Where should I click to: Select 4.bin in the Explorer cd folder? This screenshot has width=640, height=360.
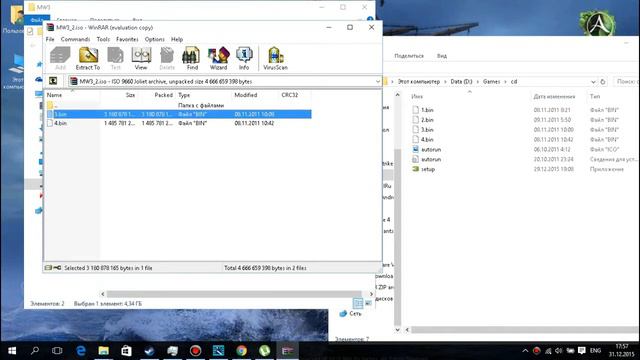click(427, 139)
